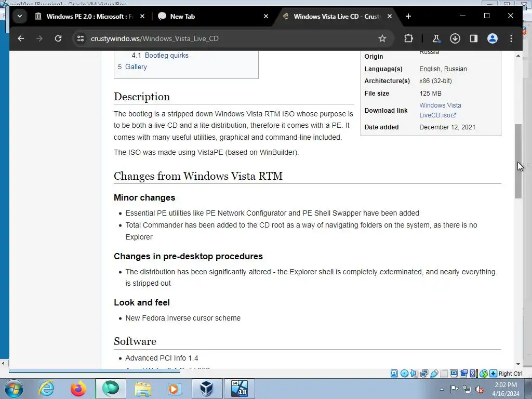Select the Windows Vista Live CD tab
Image resolution: width=532 pixels, height=399 pixels.
[x=337, y=16]
